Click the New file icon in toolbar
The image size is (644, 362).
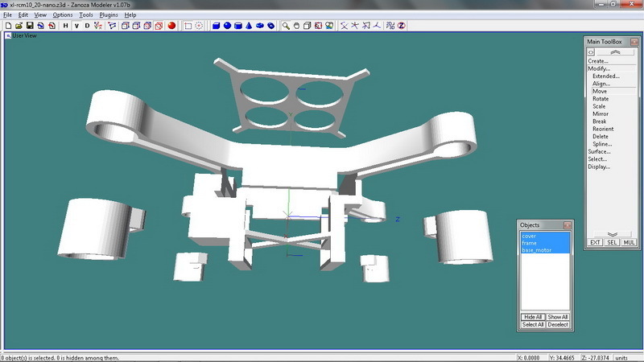(x=7, y=25)
